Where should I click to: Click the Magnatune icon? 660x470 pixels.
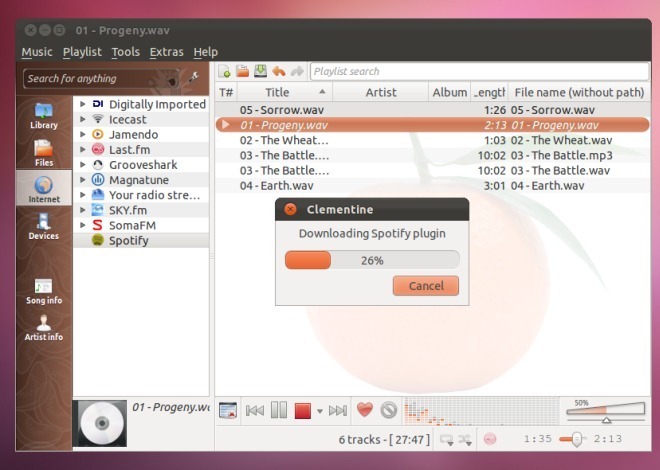click(x=98, y=180)
